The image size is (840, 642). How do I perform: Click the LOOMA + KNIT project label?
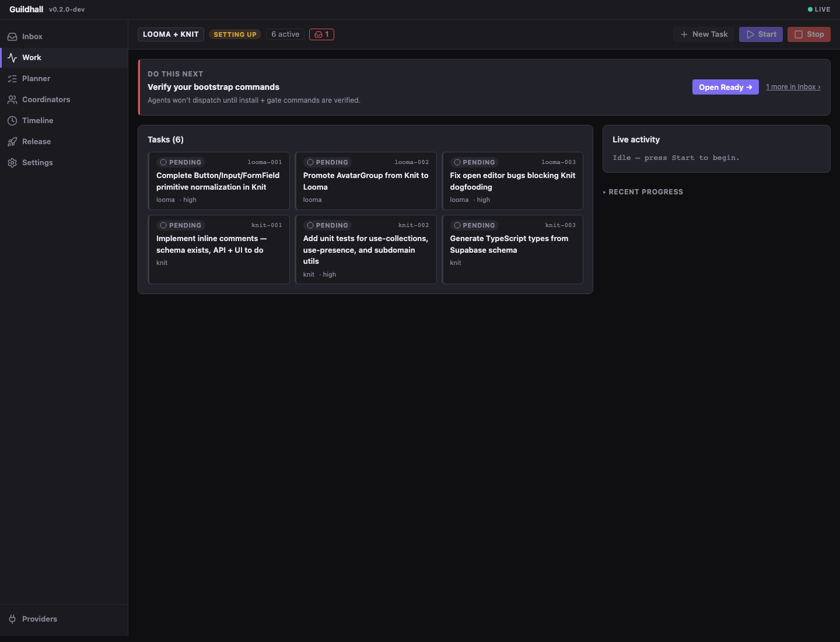tap(171, 34)
